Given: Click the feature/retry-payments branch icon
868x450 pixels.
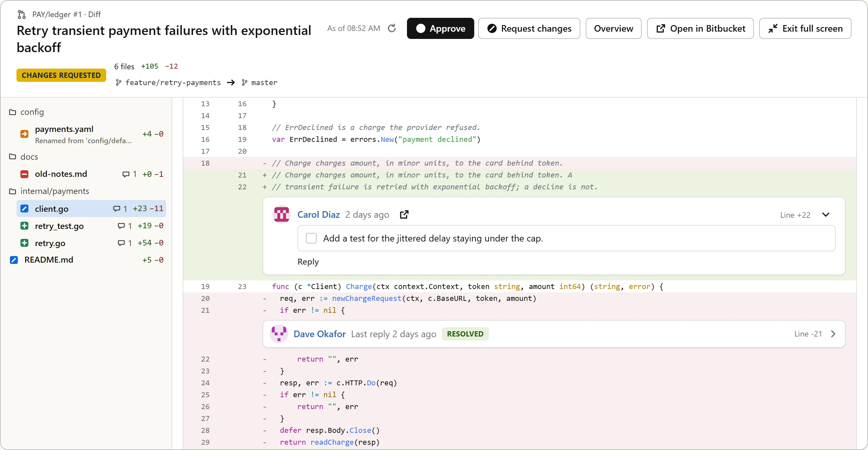Looking at the screenshot, I should (x=118, y=82).
